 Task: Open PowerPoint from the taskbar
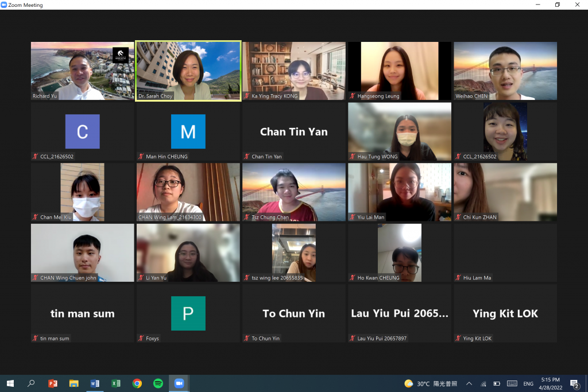pos(52,383)
